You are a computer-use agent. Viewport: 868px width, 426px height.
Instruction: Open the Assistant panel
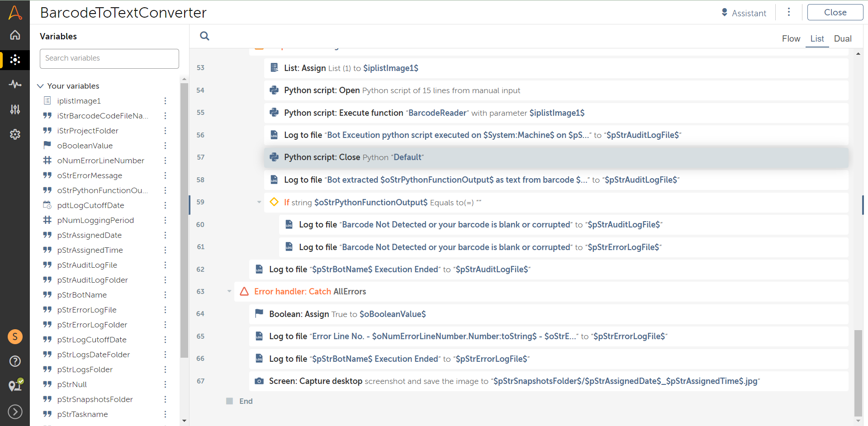744,13
